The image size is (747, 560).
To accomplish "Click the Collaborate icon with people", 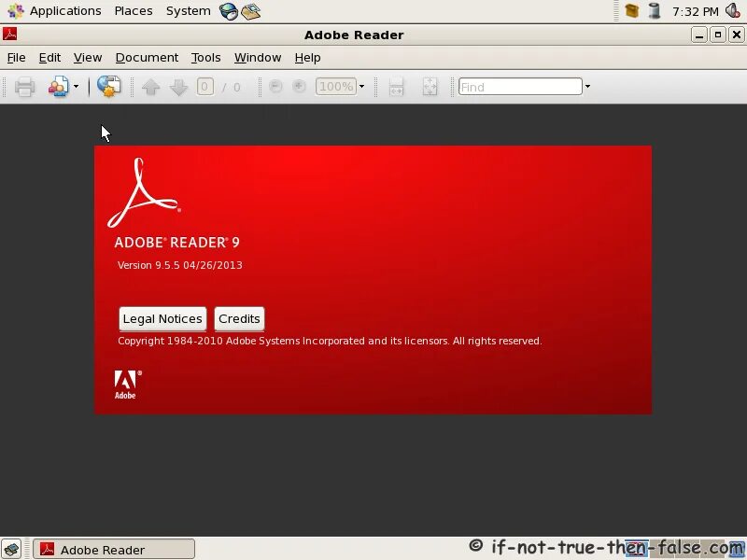I will click(59, 87).
